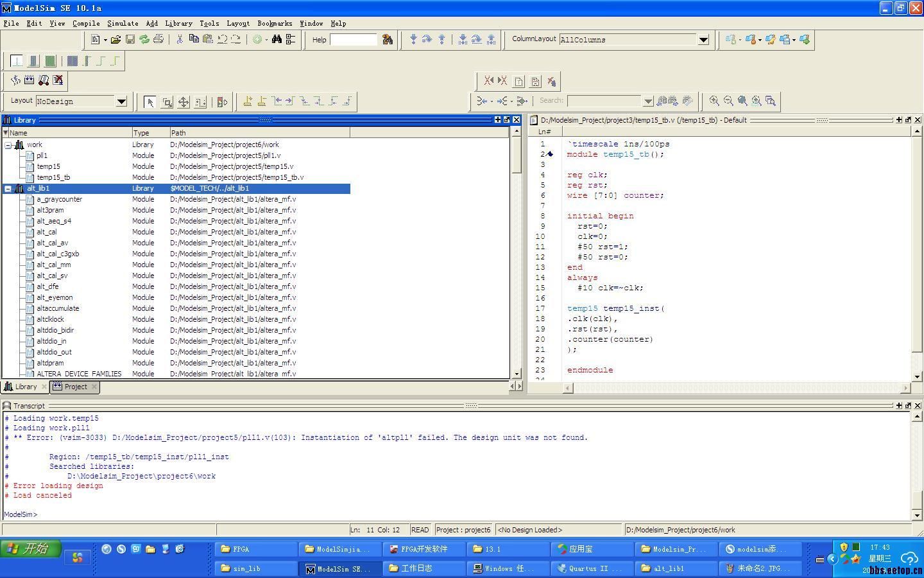
Task: Click the Copy icon in main toolbar
Action: click(194, 40)
